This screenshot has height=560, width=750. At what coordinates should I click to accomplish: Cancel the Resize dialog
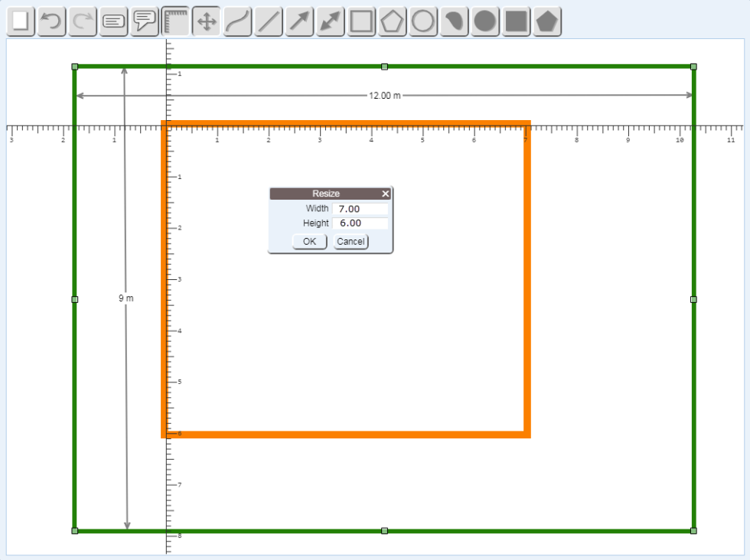[x=351, y=242]
